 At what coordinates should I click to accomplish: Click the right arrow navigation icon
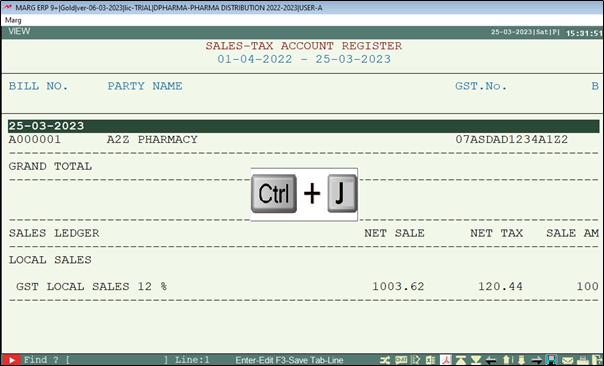[537, 361]
